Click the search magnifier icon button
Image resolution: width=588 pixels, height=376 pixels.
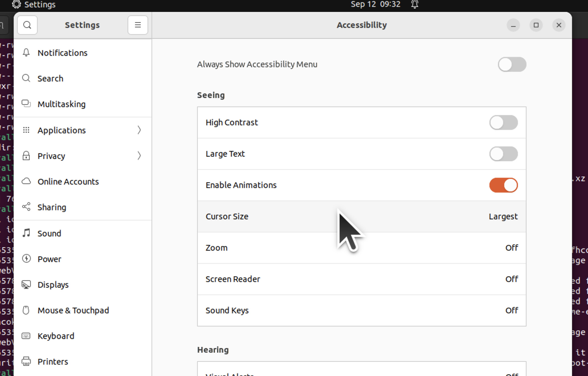click(x=27, y=25)
